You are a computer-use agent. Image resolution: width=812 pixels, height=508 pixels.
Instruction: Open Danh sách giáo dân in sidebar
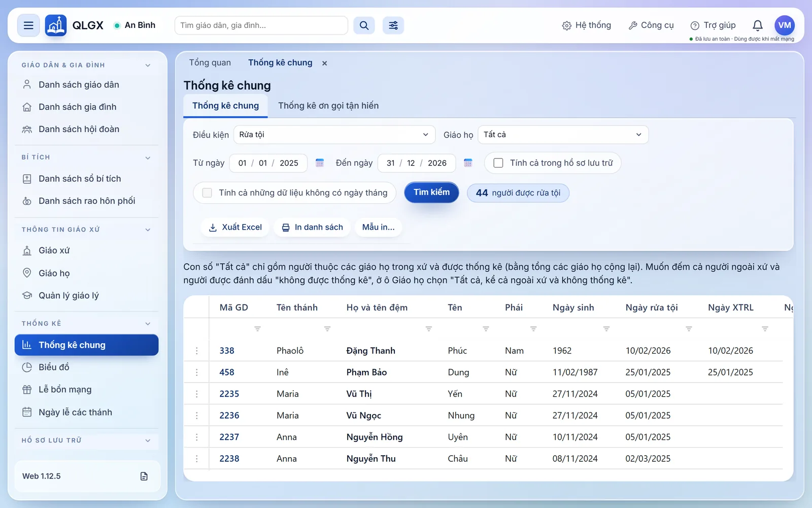point(86,85)
